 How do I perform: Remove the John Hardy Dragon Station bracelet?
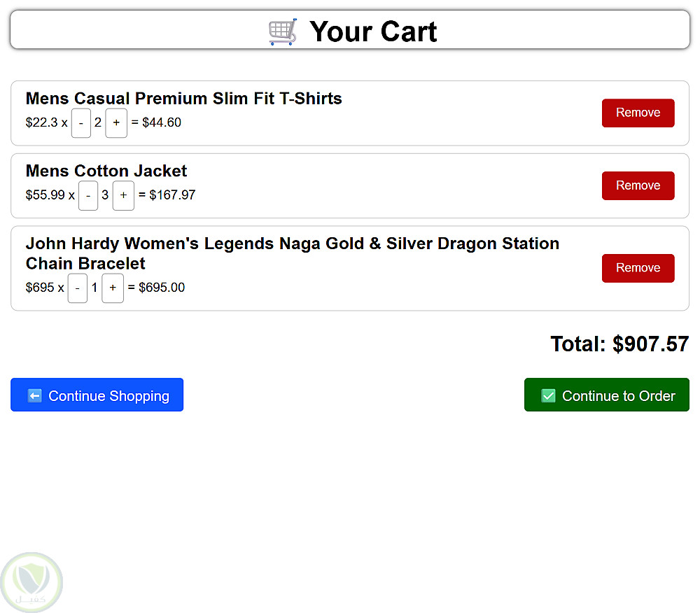tap(638, 268)
